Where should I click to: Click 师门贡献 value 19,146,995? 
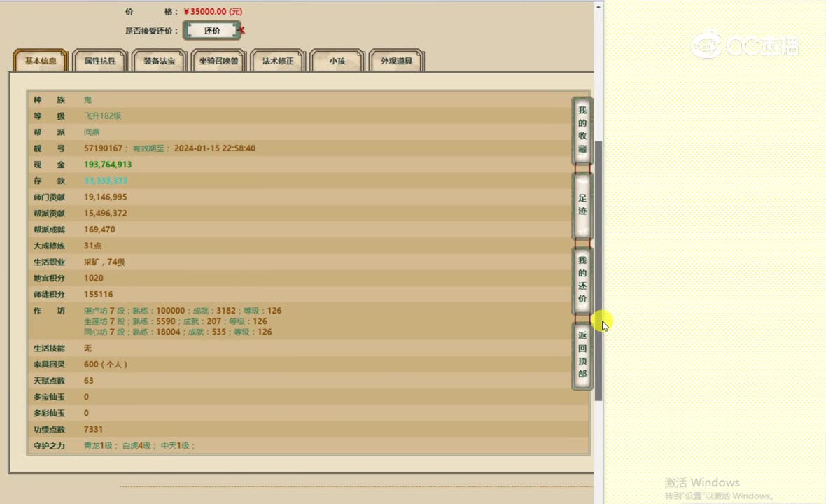click(x=106, y=197)
